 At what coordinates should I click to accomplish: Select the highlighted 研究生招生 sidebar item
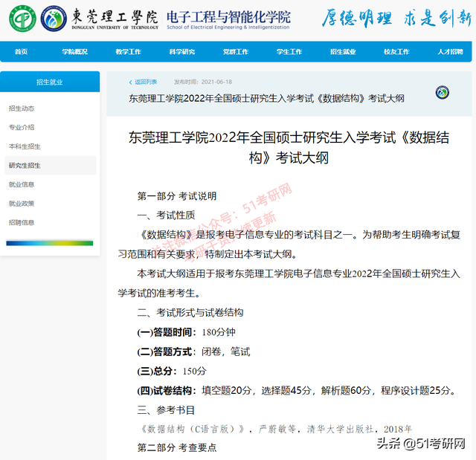25,165
